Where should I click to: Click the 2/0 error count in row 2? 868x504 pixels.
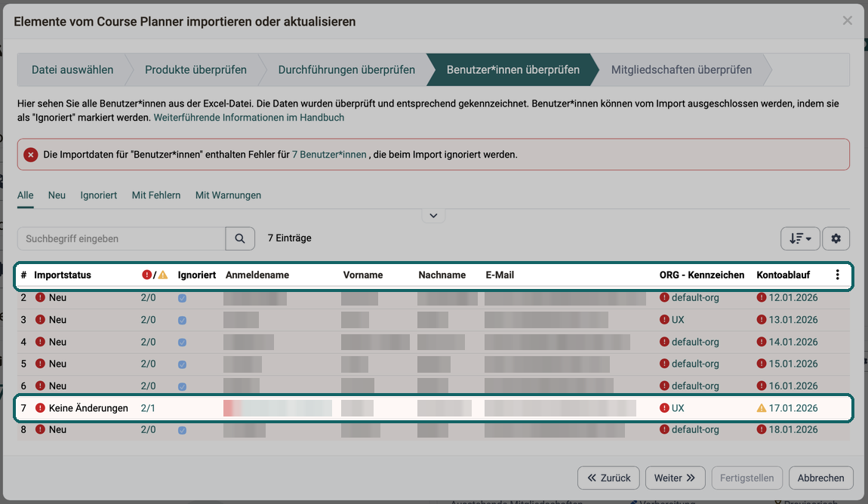[x=148, y=297]
